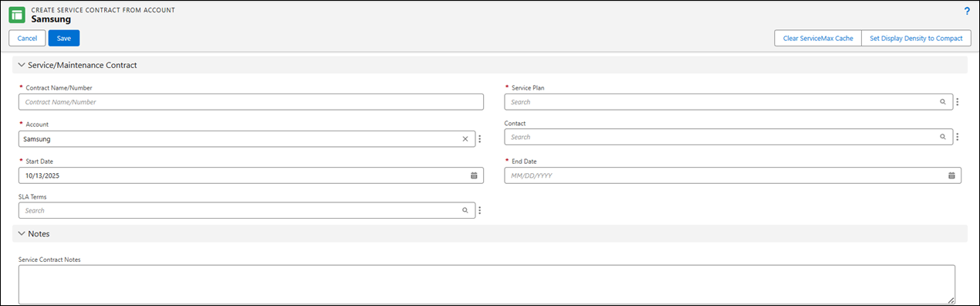Click the Service Contract Notes label

click(49, 260)
